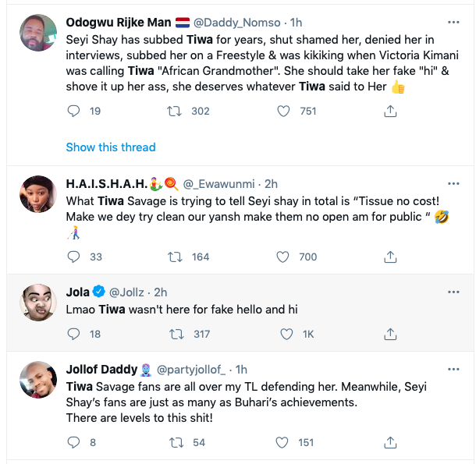Screen dimensions: 476x464
Task: Like Jola's tweet with 1K likes
Action: pyautogui.click(x=285, y=334)
